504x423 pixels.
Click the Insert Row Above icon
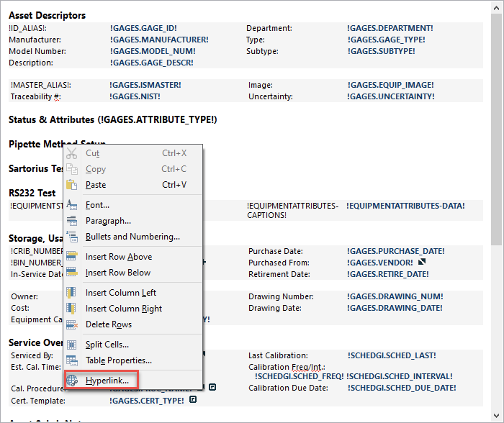coord(72,257)
